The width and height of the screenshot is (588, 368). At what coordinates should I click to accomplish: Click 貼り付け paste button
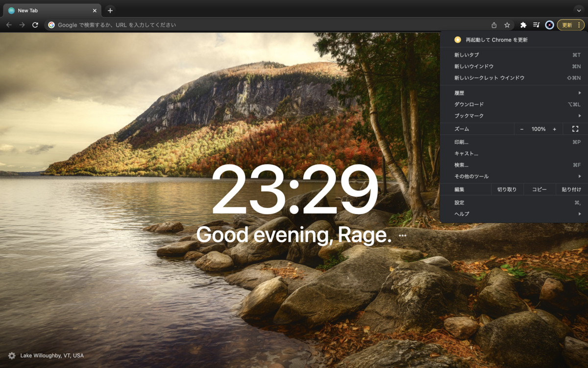pos(571,189)
